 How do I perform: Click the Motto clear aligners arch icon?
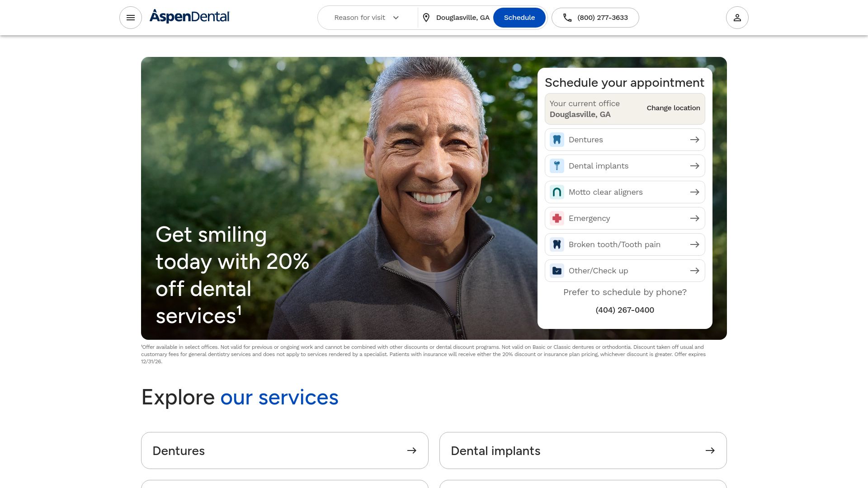point(557,192)
